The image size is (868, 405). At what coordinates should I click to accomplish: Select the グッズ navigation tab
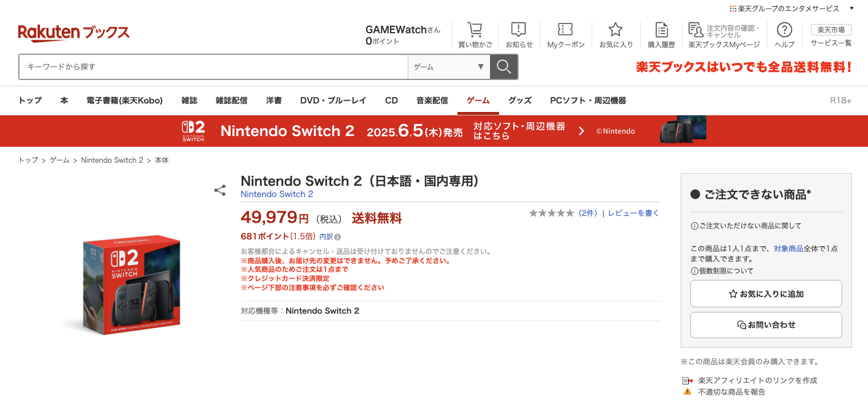pyautogui.click(x=520, y=100)
